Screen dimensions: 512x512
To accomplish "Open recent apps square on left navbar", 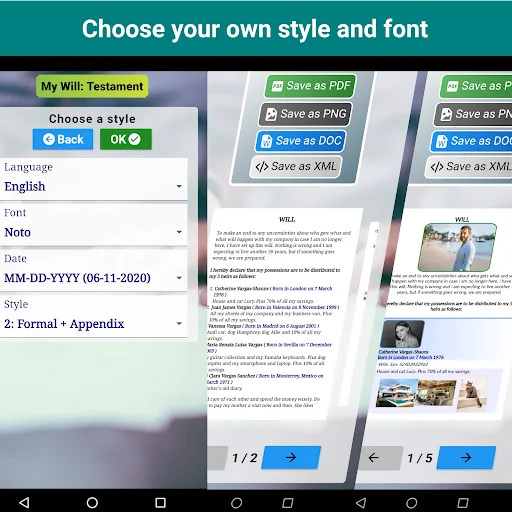I will click(161, 502).
